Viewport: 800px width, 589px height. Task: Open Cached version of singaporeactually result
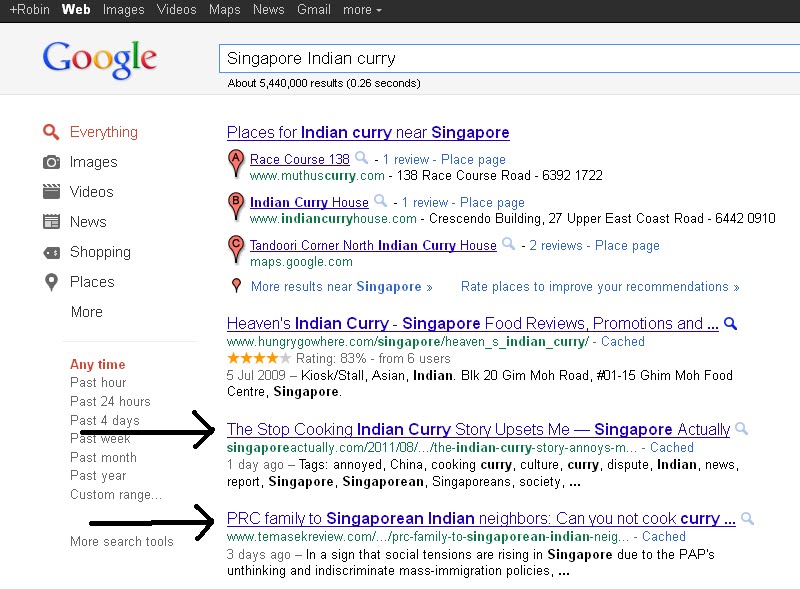tap(671, 448)
